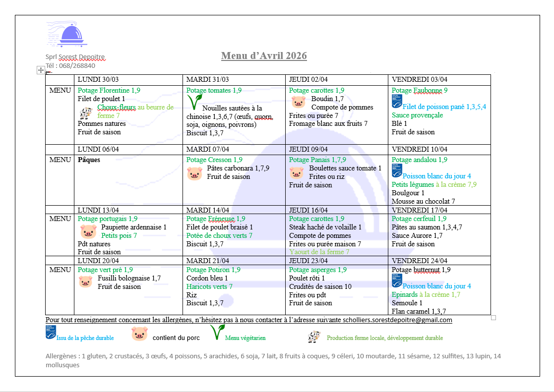
Task: Click the table resize handle at bottom right
Action: coord(493,318)
